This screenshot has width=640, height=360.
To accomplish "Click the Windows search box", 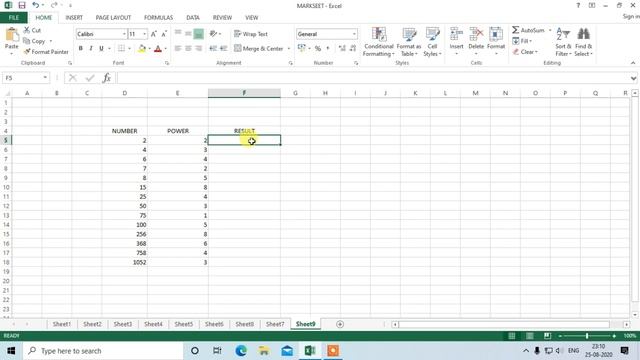I will point(103,351).
